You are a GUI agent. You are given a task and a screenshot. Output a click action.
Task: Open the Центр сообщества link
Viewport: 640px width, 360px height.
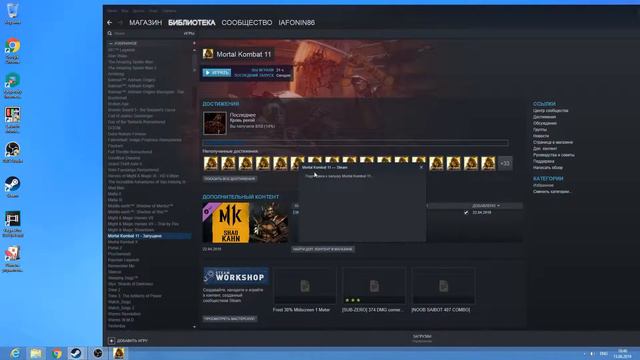pos(550,111)
